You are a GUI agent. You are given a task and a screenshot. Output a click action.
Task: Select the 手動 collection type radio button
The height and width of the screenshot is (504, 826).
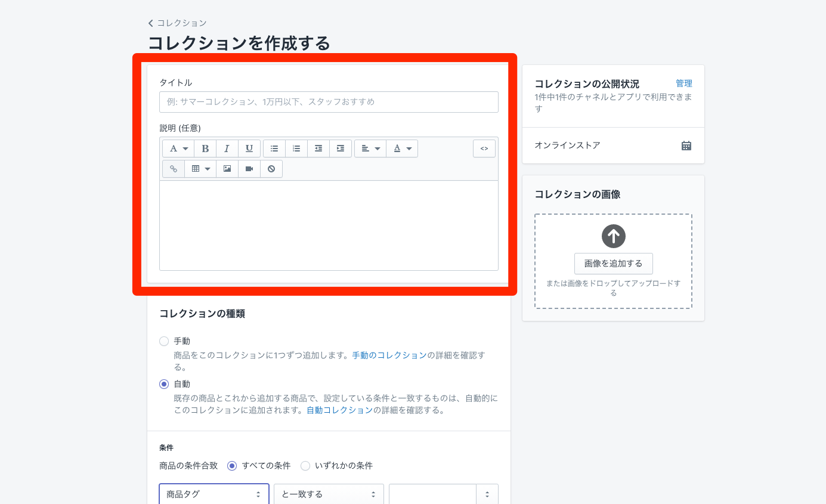[x=164, y=341]
